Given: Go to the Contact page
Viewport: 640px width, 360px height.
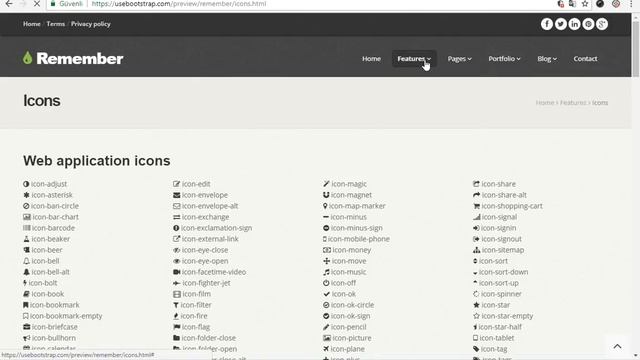Looking at the screenshot, I should pos(585,59).
